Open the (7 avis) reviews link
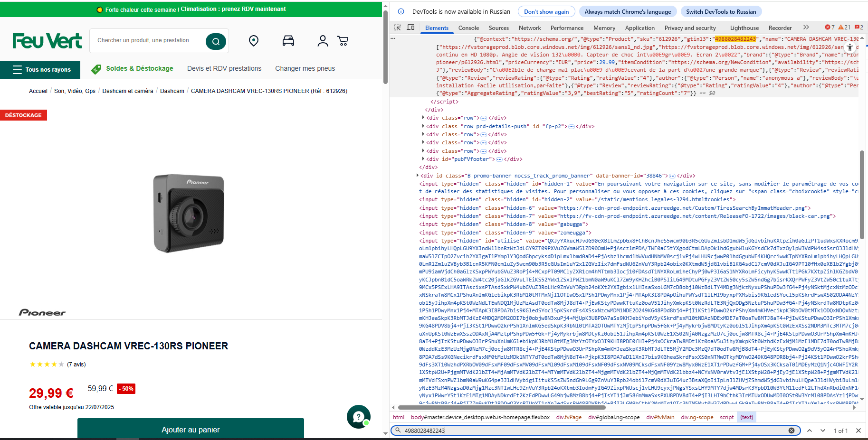Viewport: 868px width, 440px height. 76,365
